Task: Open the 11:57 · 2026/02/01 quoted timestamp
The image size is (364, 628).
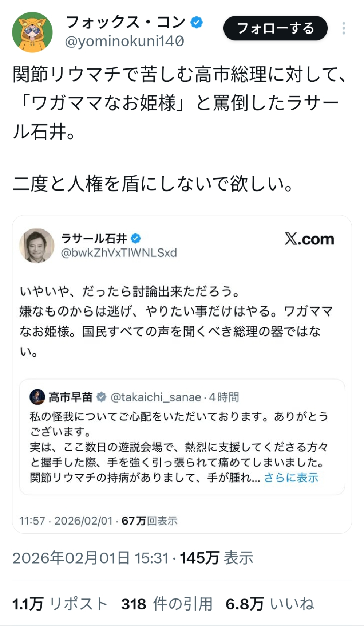Action: (66, 521)
